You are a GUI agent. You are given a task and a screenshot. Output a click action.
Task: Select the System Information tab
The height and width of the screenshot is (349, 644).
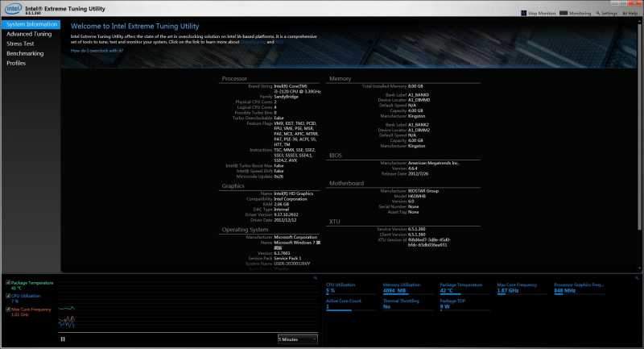pos(30,24)
